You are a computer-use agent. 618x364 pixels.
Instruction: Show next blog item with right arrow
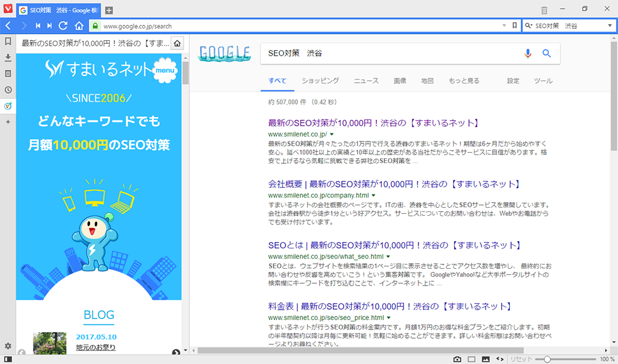coord(176,353)
